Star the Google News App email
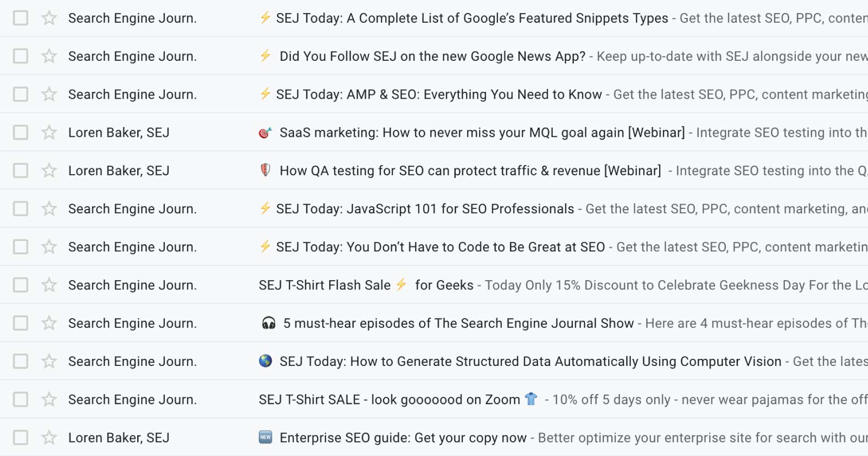The height and width of the screenshot is (456, 868). tap(49, 56)
